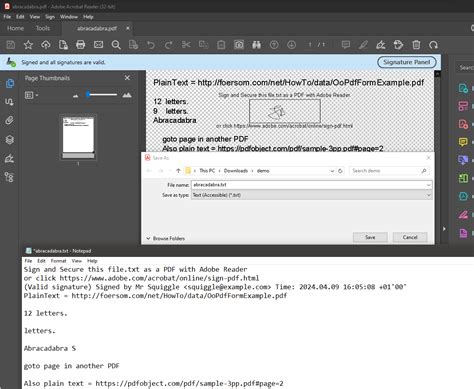Close the Page Thumbnails panel

click(127, 78)
